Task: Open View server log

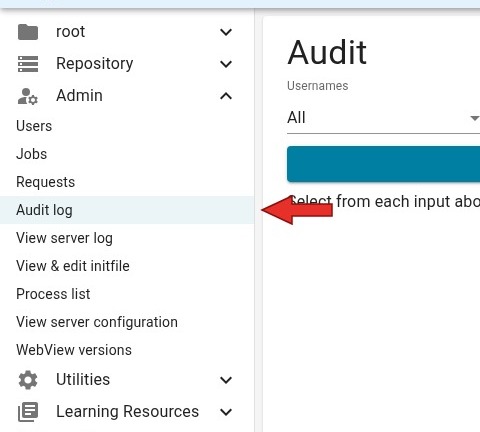Action: (x=64, y=238)
